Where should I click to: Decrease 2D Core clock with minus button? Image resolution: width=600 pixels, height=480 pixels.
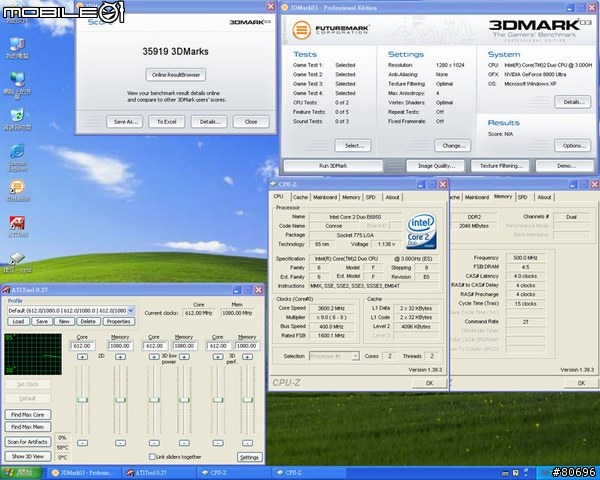82,443
